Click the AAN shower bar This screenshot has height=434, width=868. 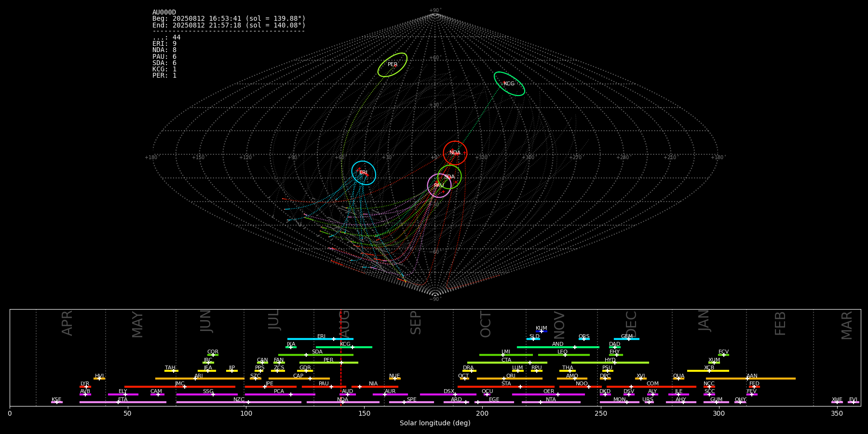pyautogui.click(x=751, y=379)
